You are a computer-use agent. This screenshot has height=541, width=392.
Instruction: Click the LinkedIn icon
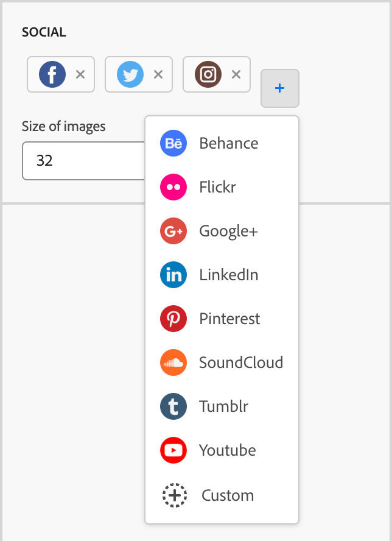click(x=173, y=275)
